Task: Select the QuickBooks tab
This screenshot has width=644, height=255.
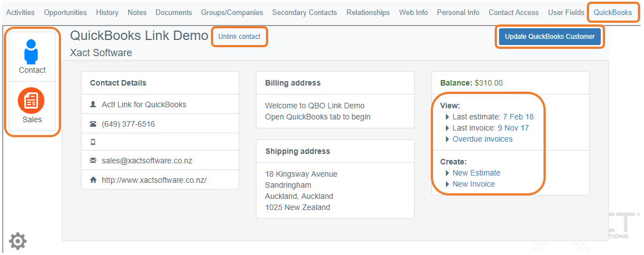Action: (x=613, y=12)
